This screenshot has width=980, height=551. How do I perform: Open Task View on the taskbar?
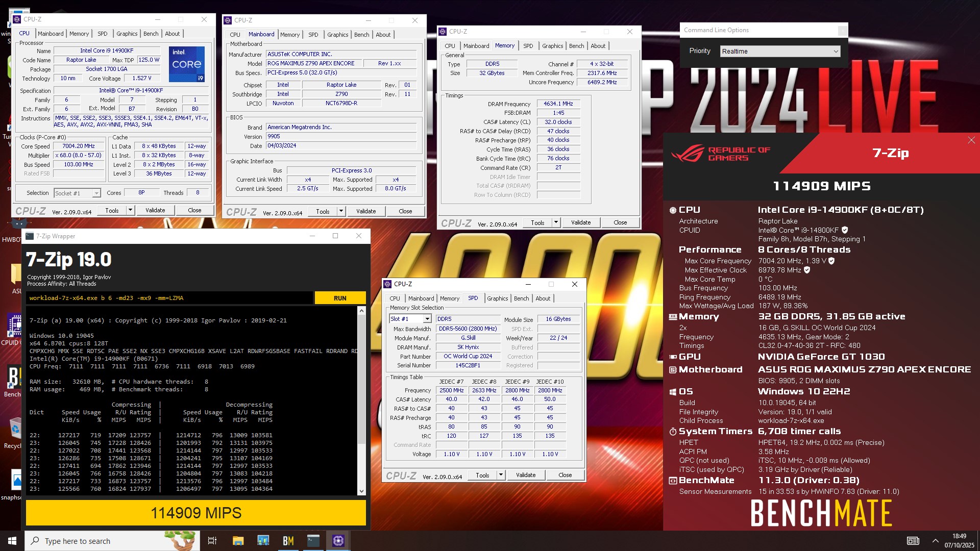(212, 541)
